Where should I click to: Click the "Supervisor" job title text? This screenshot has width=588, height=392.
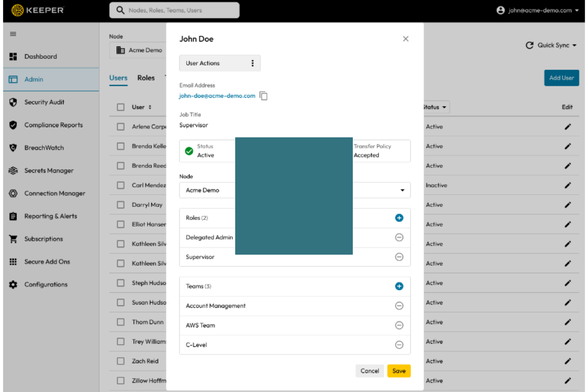pos(193,125)
